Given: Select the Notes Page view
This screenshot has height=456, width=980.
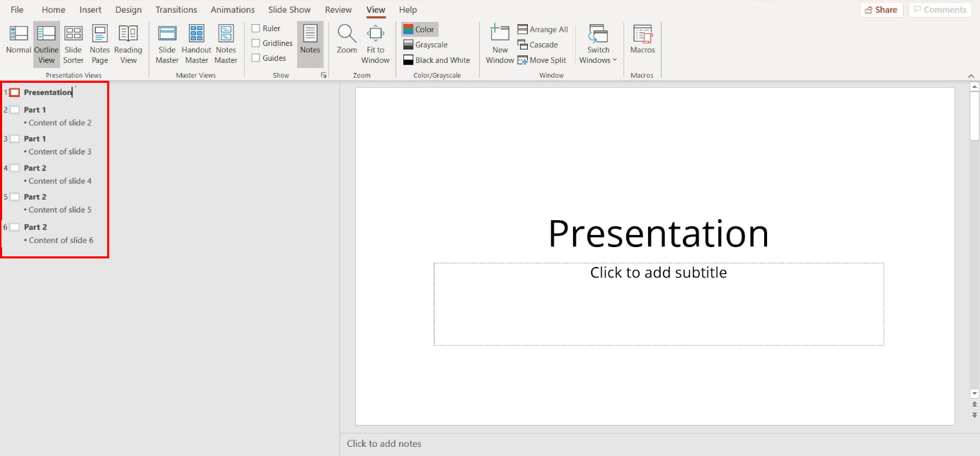Looking at the screenshot, I should (99, 44).
